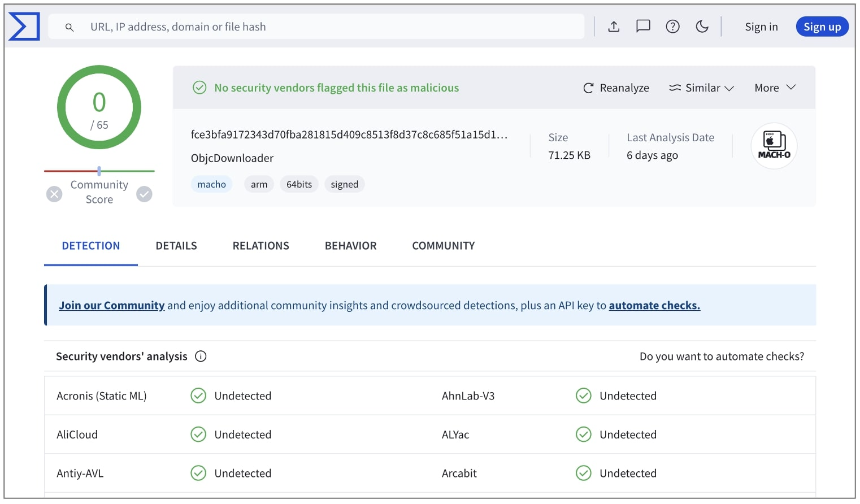Toggle dark mode with the moon icon
This screenshot has width=860, height=504.
point(702,27)
